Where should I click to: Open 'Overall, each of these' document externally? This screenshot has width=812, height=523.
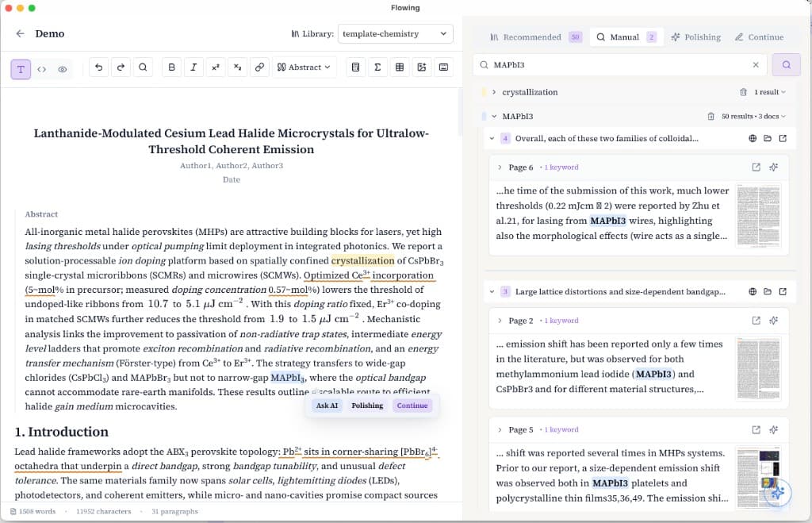(x=783, y=138)
